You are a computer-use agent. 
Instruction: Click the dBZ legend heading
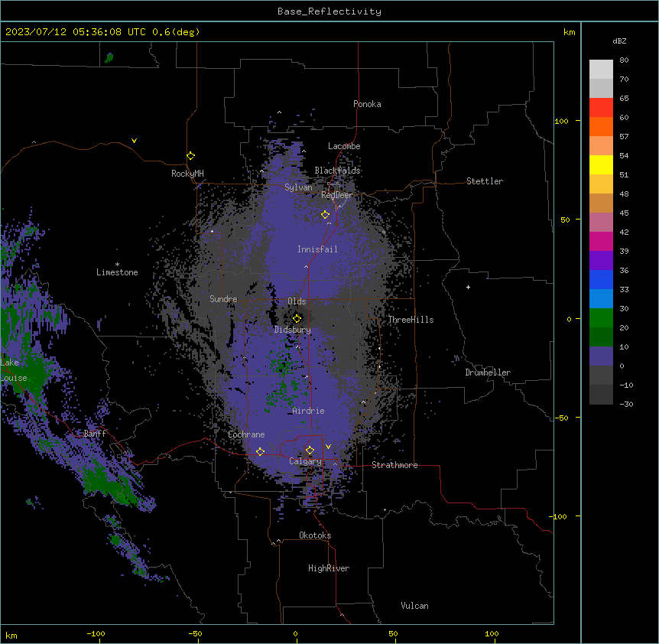[x=619, y=41]
